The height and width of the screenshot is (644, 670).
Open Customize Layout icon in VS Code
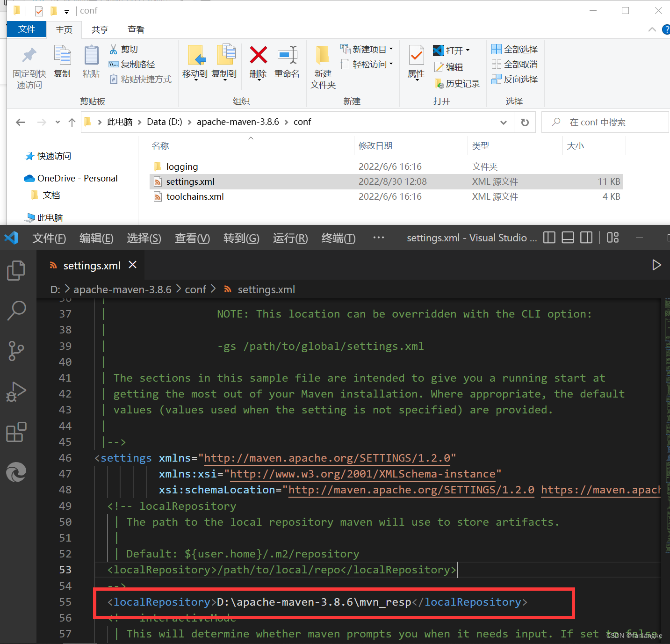612,238
